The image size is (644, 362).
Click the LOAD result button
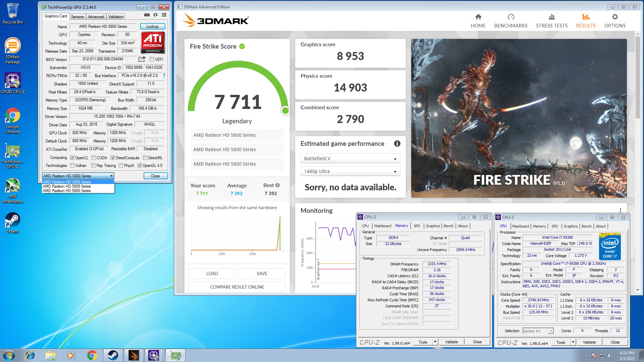pos(212,274)
